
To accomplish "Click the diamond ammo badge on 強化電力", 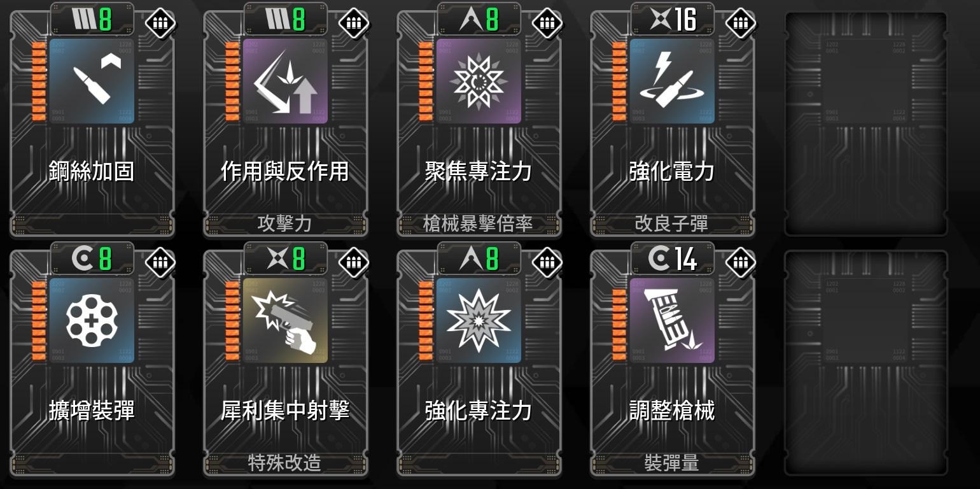I will (x=741, y=24).
